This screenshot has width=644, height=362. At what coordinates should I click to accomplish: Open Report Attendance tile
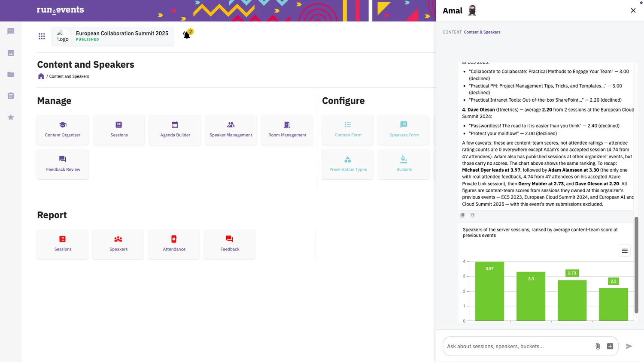point(174,244)
